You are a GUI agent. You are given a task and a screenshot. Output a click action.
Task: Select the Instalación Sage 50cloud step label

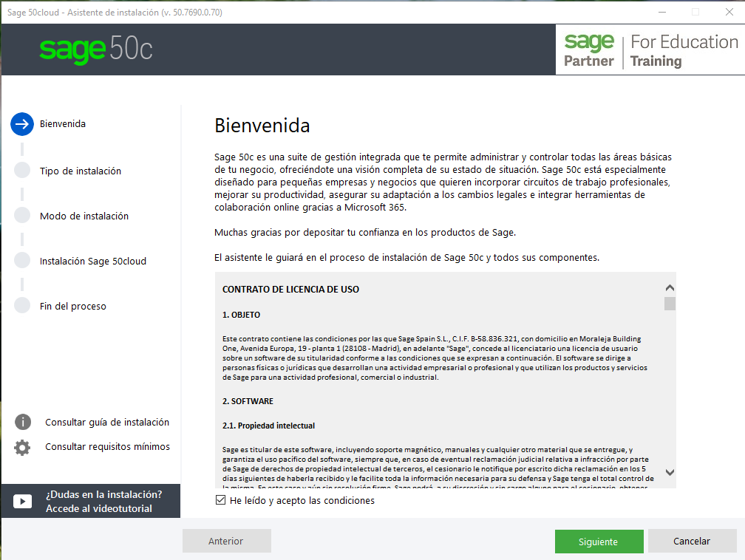(x=93, y=262)
